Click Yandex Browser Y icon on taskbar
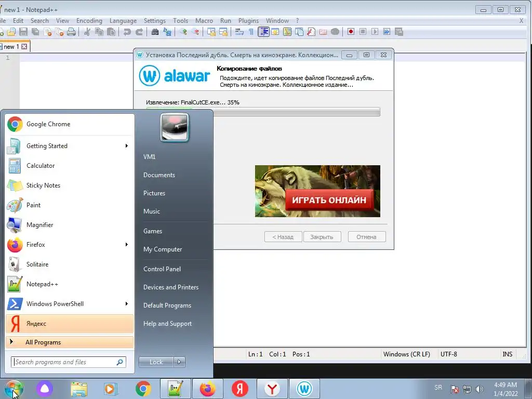Image resolution: width=532 pixels, height=399 pixels. point(272,389)
